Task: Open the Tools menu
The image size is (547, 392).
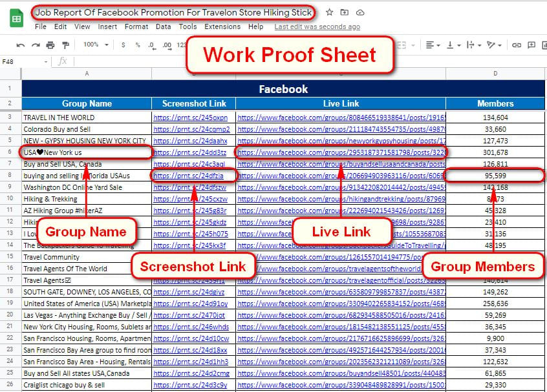Action: pyautogui.click(x=188, y=26)
